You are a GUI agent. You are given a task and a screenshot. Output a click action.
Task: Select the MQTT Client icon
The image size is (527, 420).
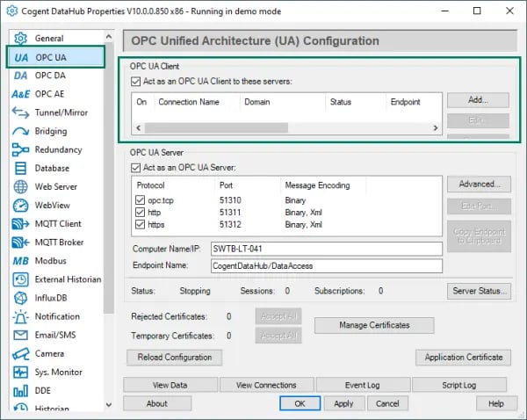20,224
